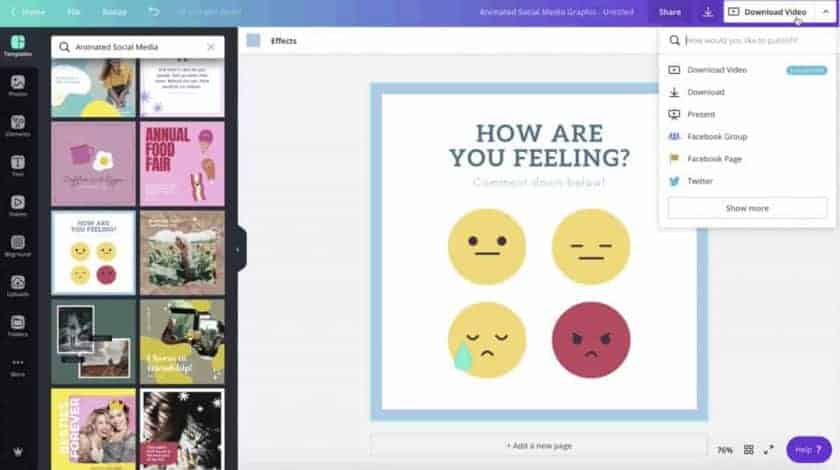
Task: Click the light blue color swatch
Action: (x=253, y=41)
